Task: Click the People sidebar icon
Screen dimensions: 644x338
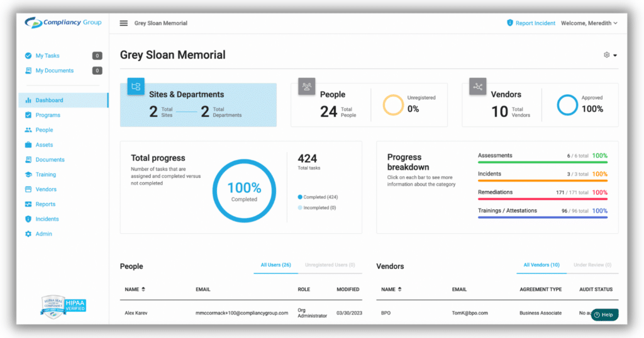Action: tap(28, 130)
